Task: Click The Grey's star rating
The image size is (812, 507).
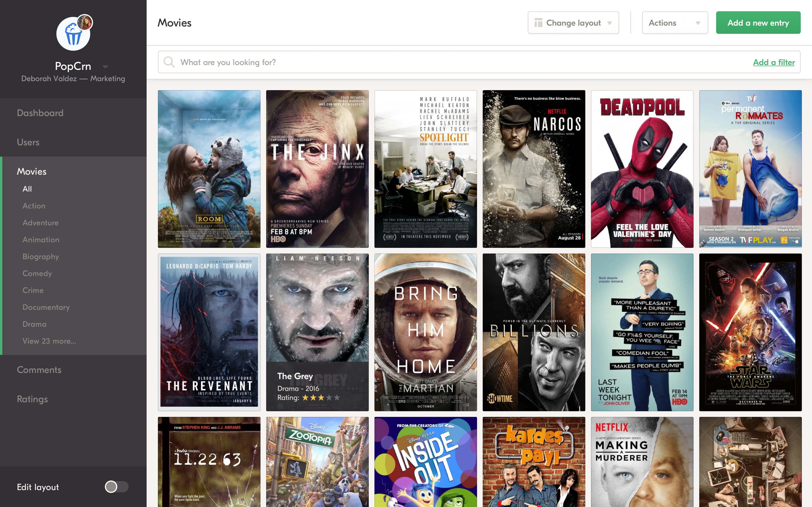Action: click(x=321, y=398)
